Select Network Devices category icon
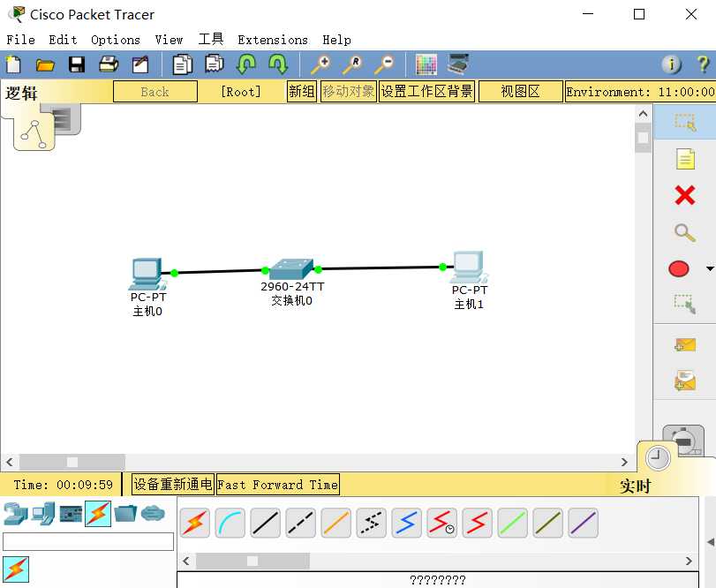716x588 pixels. [15, 514]
